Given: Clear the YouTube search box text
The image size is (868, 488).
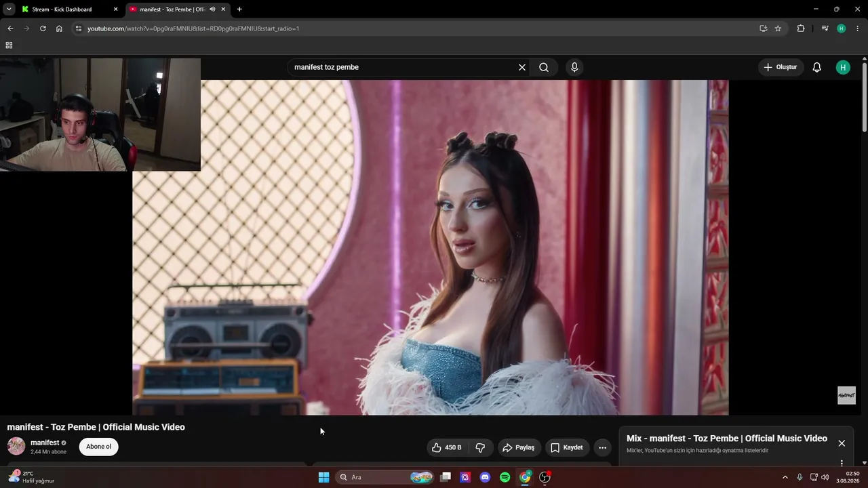Looking at the screenshot, I should click(522, 67).
